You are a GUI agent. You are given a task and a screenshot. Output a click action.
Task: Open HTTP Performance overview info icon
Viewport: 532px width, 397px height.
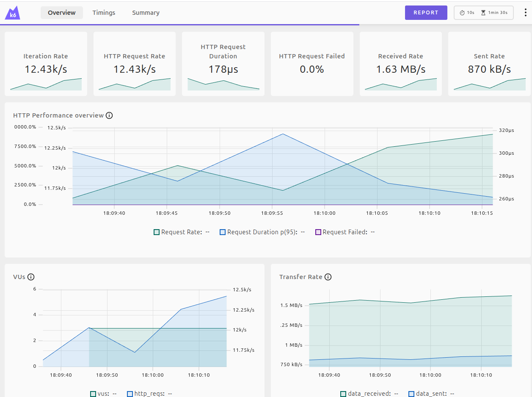tap(109, 115)
